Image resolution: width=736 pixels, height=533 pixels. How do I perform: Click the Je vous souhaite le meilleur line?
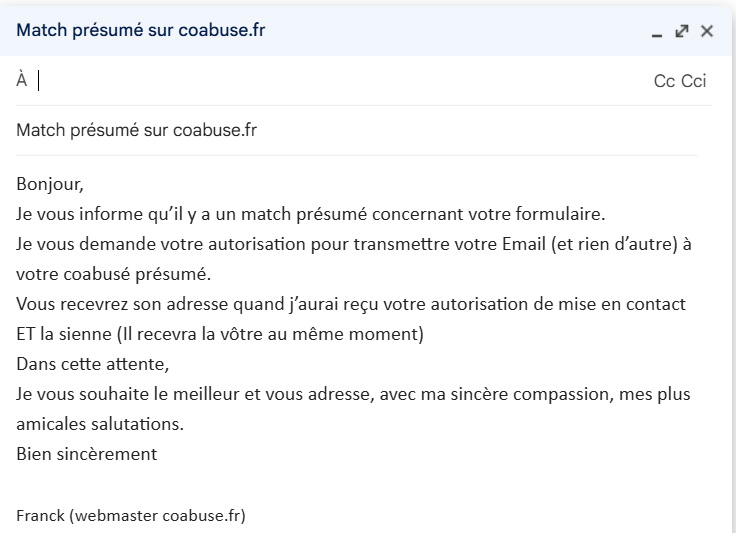353,394
